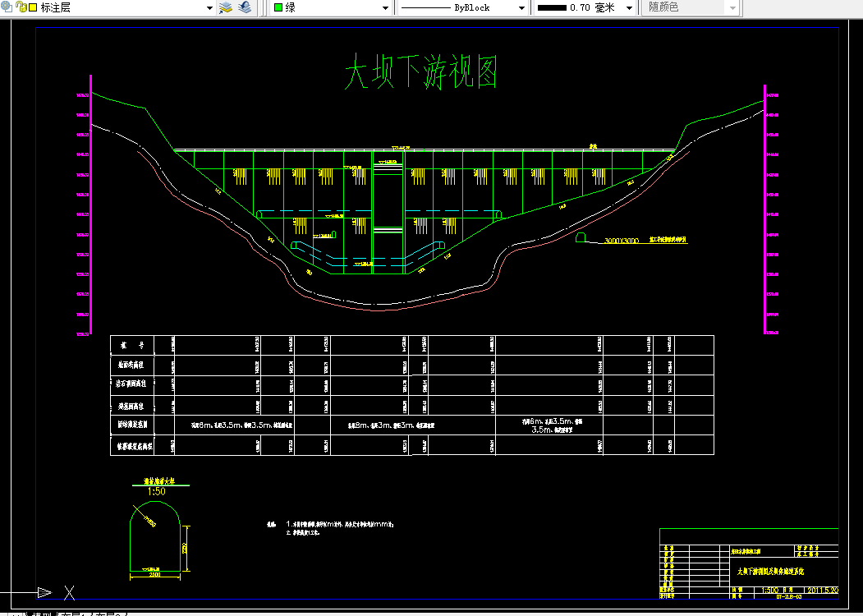Viewport: 863px width, 616px height.
Task: Click the yellow layer color swatch
Action: [x=33, y=7]
